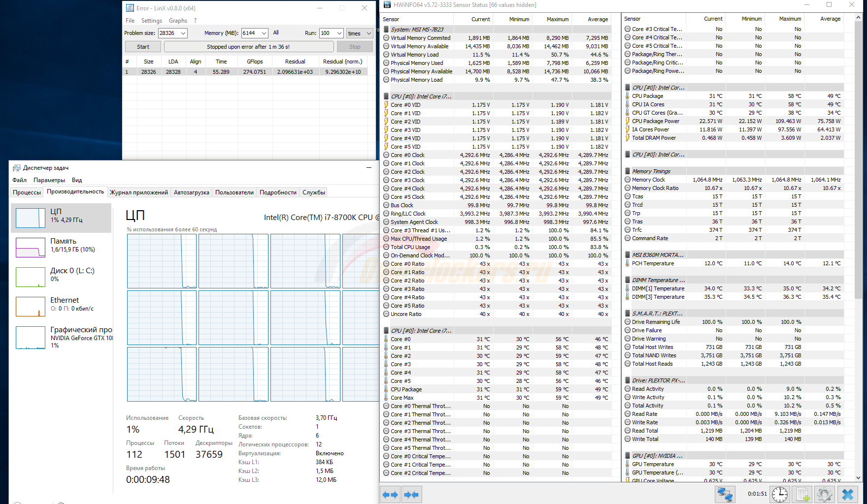Reset min/max values with the clock icon

779,495
